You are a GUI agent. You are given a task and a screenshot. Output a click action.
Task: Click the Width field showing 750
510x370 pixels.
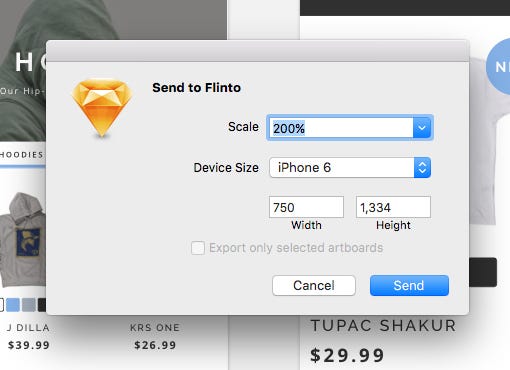(x=306, y=207)
